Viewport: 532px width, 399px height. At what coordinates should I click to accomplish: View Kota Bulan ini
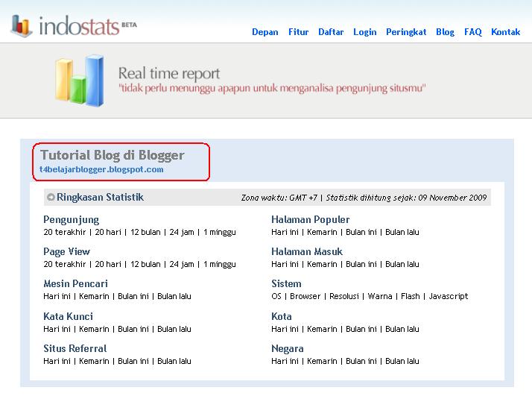pos(361,329)
